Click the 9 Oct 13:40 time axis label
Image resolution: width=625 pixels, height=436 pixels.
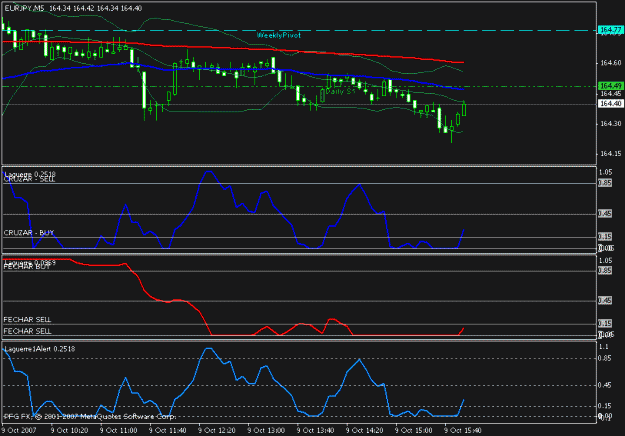pyautogui.click(x=315, y=430)
